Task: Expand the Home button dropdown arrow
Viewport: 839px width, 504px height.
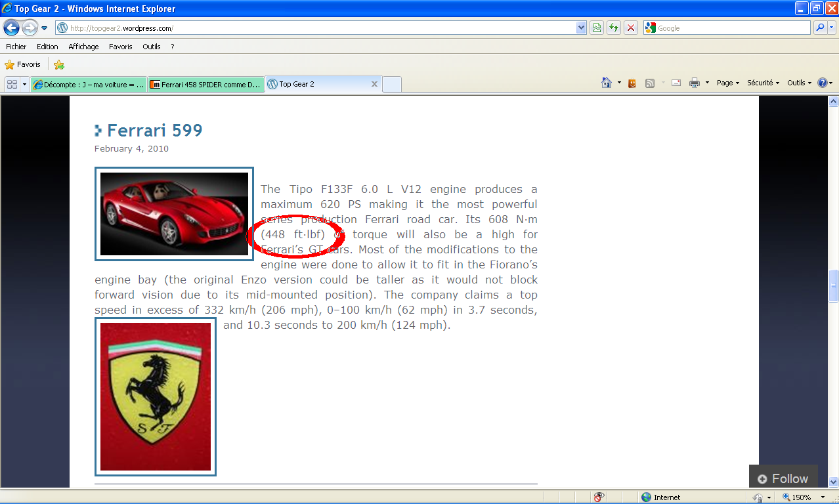Action: click(x=619, y=83)
